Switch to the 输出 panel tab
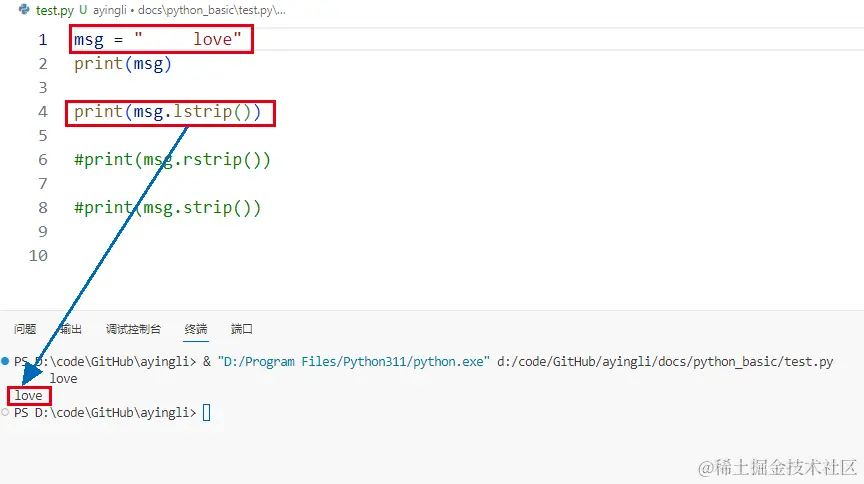This screenshot has height=484, width=864. click(x=70, y=329)
